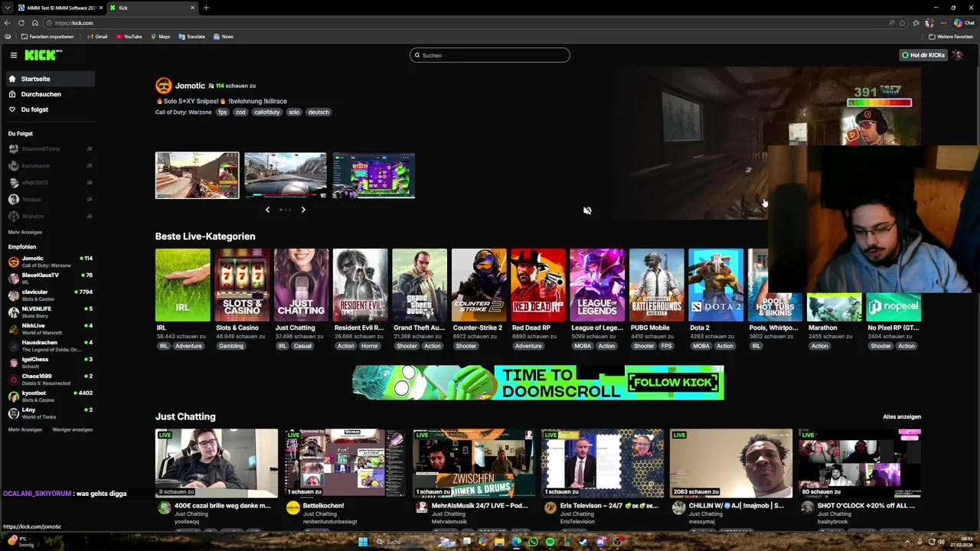Viewport: 980px width, 551px height.
Task: Open NikkLive in Empfohlen list
Action: click(x=50, y=329)
